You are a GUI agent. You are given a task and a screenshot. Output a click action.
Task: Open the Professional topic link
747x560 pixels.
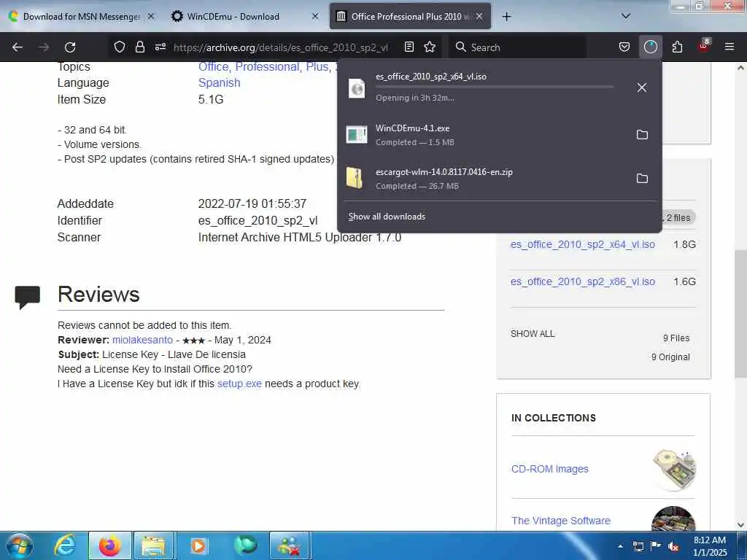click(268, 66)
